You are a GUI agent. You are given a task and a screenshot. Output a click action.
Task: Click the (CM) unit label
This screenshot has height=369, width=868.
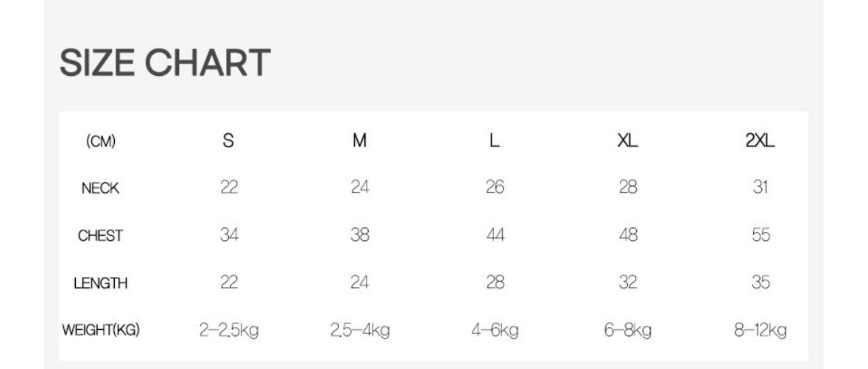[x=101, y=141]
